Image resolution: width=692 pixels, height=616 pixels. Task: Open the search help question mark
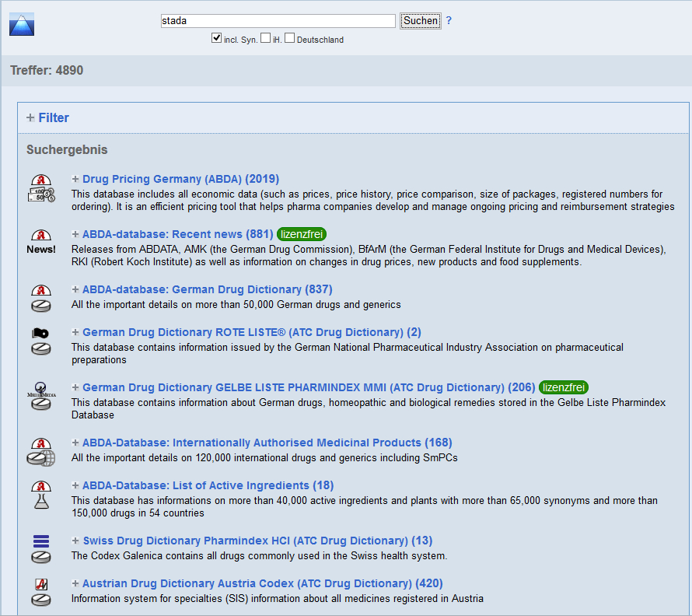coord(449,20)
